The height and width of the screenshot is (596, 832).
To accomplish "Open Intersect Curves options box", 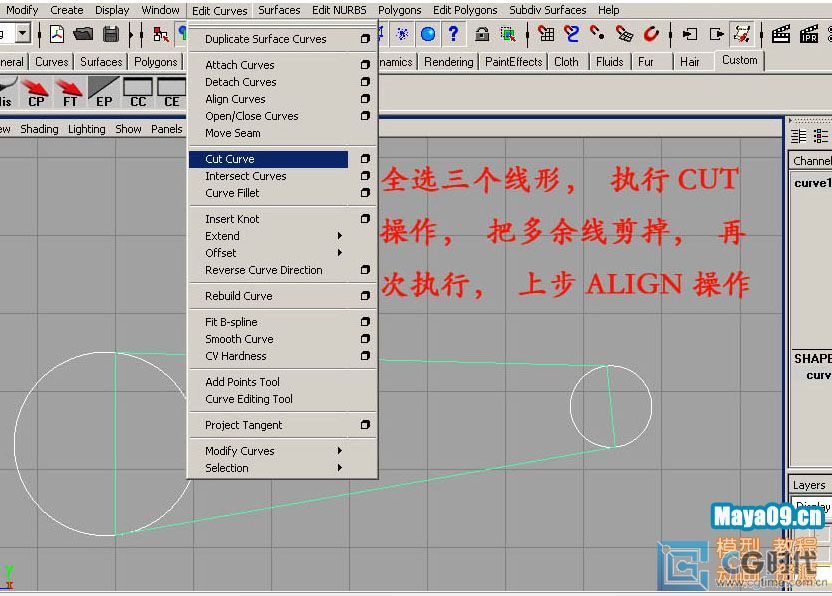I will (x=365, y=176).
